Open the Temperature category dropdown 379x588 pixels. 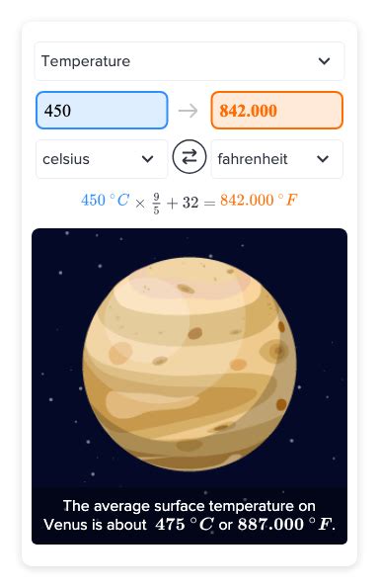189,61
